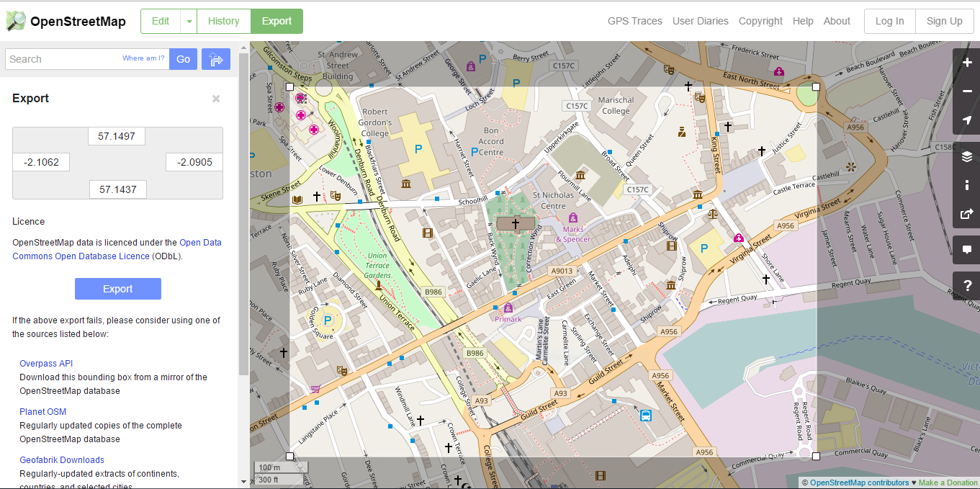Click the Go search button
Viewport: 980px width, 489px height.
click(184, 59)
